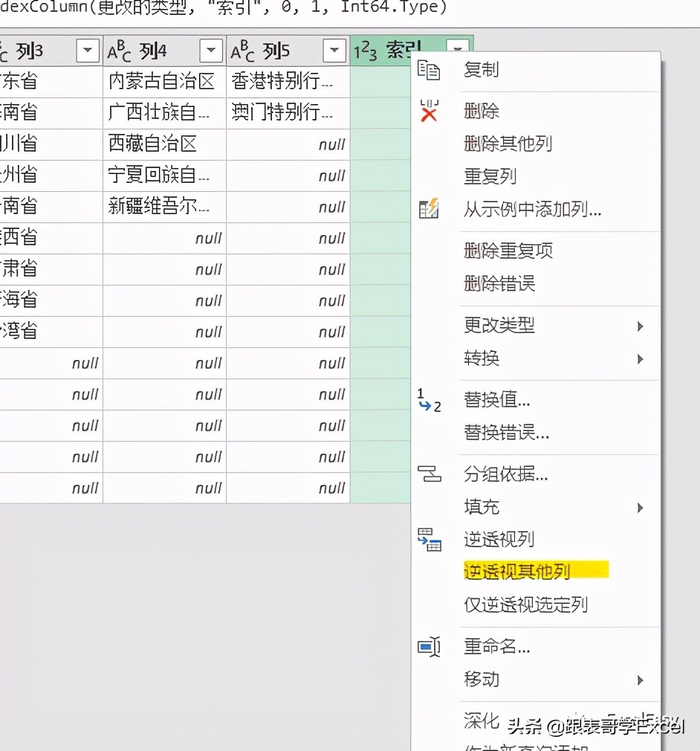Choose 删除错误 in the context menu
Screen dimensions: 700x751
[x=499, y=283]
